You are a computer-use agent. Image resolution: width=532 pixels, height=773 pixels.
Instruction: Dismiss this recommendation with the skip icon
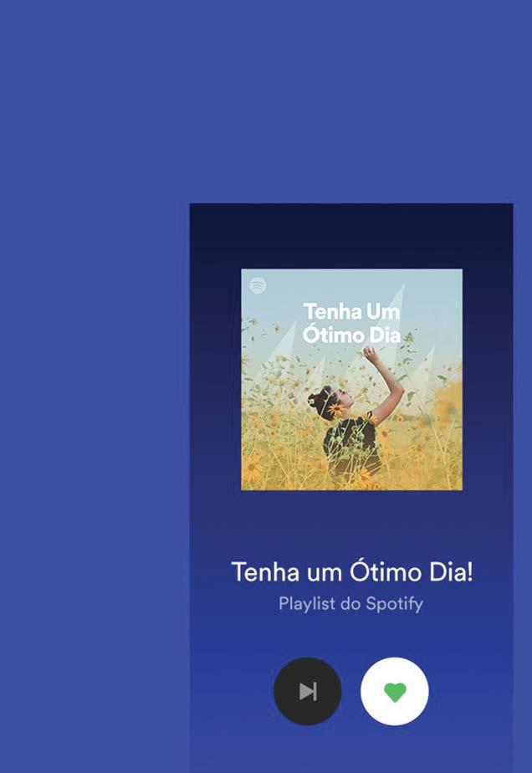308,691
